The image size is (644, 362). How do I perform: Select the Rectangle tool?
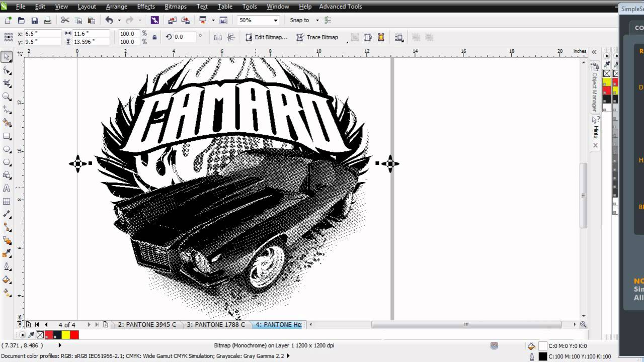coord(7,136)
